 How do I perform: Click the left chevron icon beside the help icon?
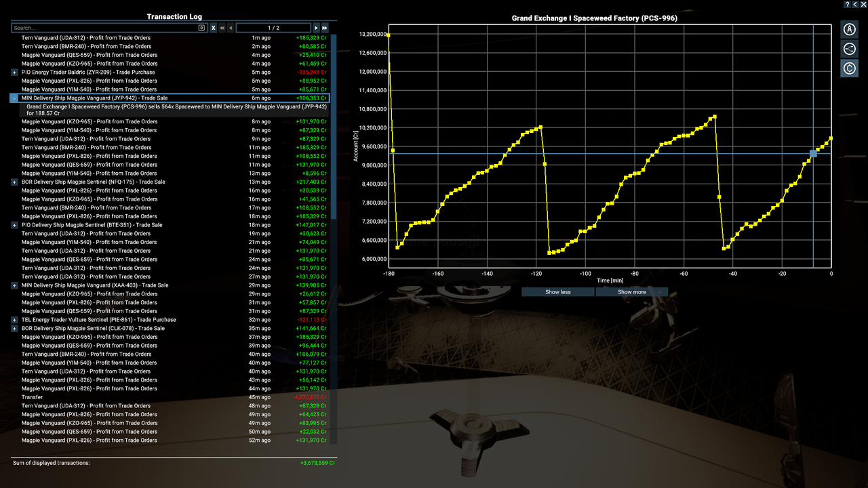(854, 5)
